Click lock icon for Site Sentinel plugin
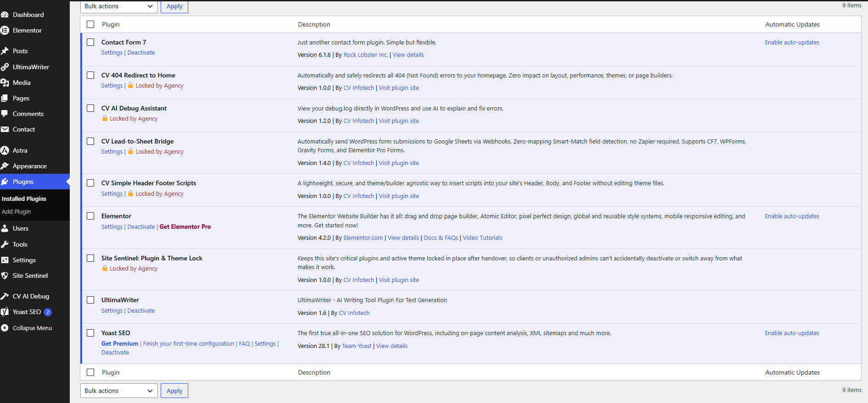This screenshot has width=868, height=403. (105, 268)
